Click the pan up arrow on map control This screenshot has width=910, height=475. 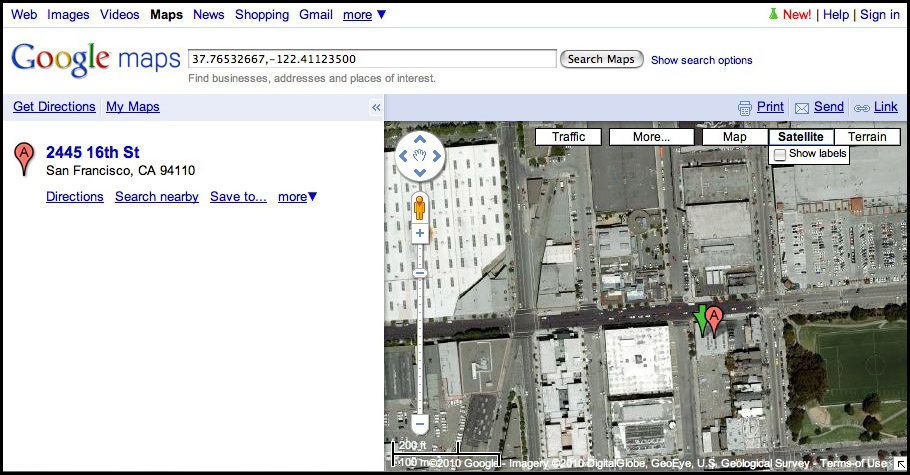tap(420, 139)
